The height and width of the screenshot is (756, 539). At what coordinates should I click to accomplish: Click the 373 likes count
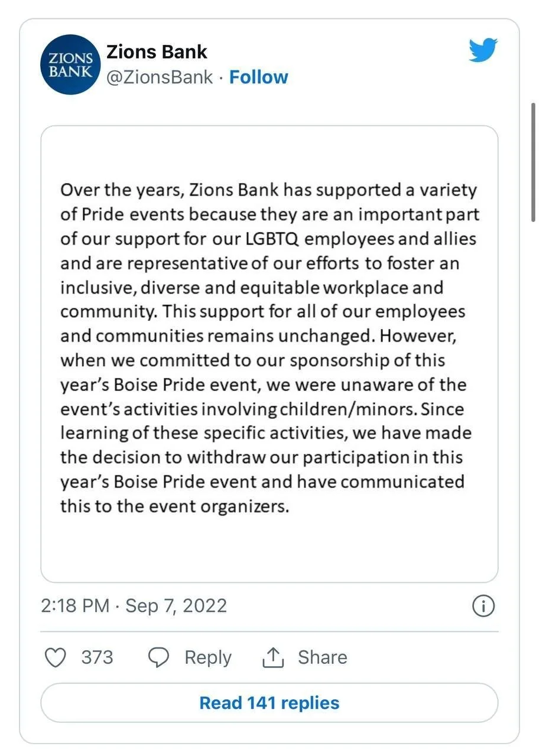tap(97, 657)
